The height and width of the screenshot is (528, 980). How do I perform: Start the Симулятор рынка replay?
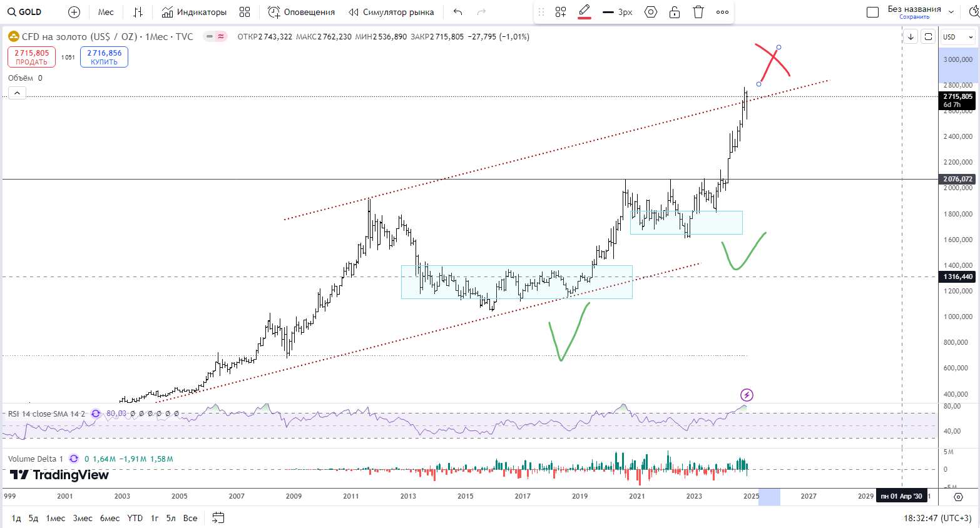(x=391, y=12)
